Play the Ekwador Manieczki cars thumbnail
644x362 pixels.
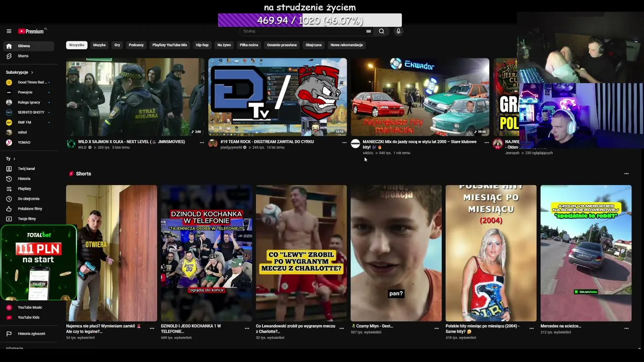click(420, 97)
